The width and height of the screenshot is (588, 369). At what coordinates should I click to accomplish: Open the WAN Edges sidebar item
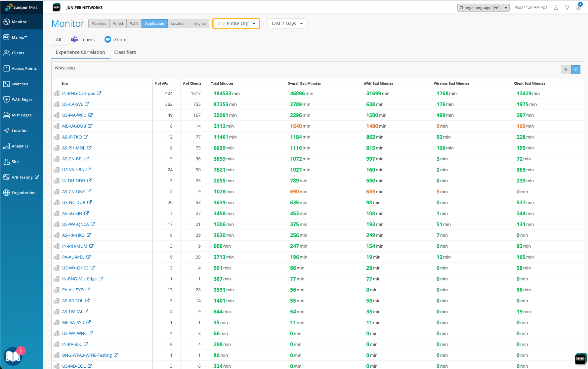coord(22,100)
